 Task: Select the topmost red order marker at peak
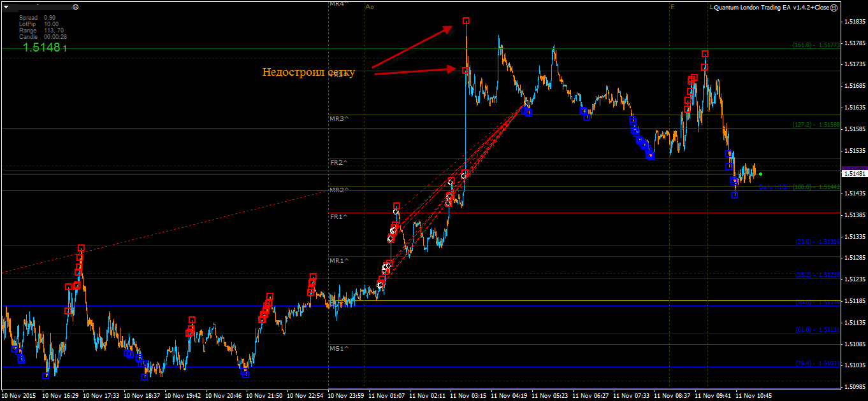click(x=467, y=21)
